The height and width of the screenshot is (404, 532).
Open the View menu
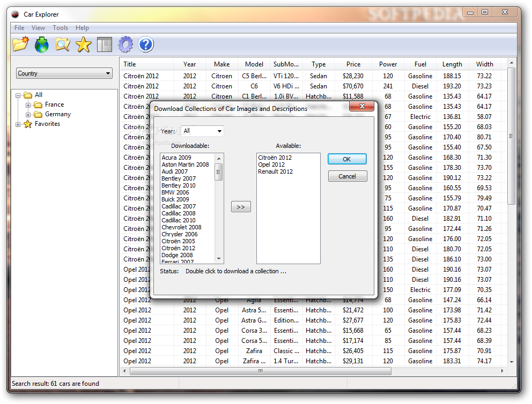(38, 28)
